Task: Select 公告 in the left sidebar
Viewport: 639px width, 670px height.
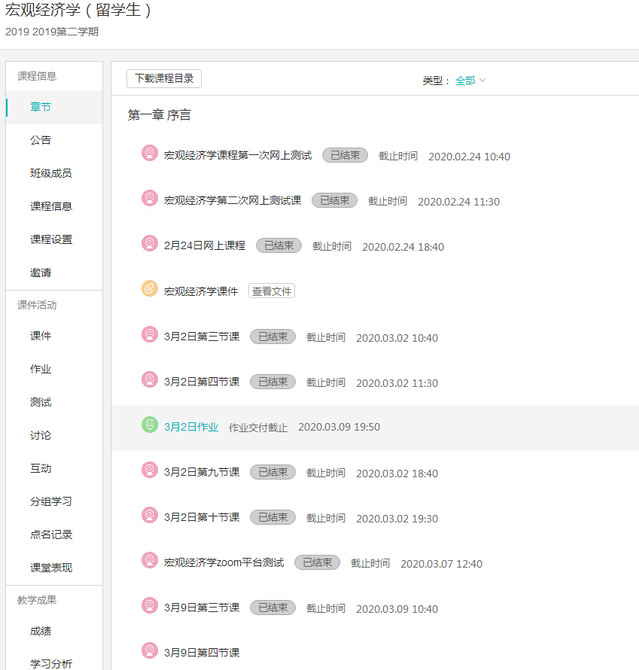Action: (x=41, y=140)
